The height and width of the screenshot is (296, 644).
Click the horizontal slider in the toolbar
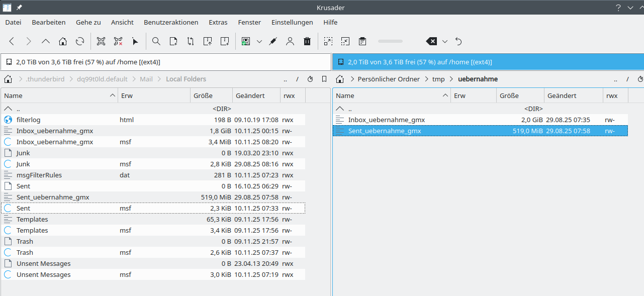390,41
